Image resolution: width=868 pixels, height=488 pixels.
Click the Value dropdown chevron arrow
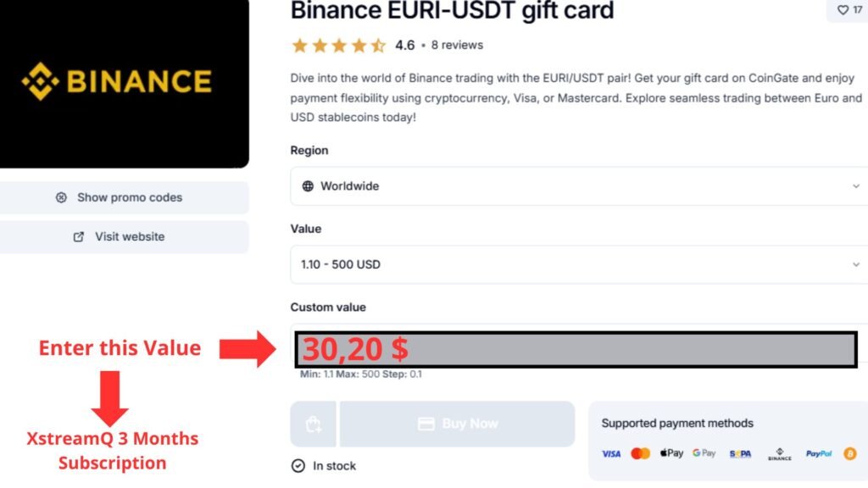(856, 264)
